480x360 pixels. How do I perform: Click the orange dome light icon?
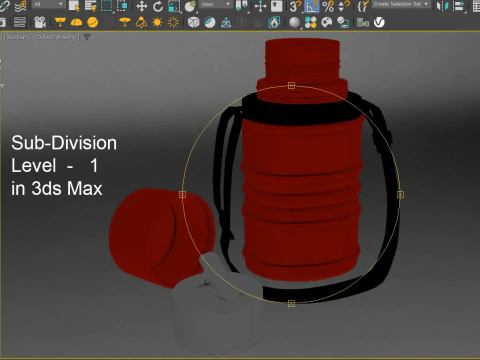[x=76, y=22]
